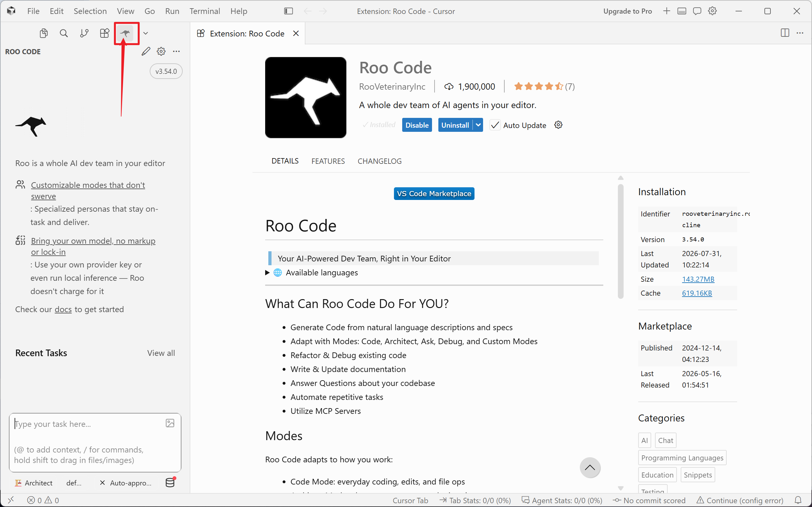Open the Roo Code kangaroo sidebar icon

(x=125, y=33)
